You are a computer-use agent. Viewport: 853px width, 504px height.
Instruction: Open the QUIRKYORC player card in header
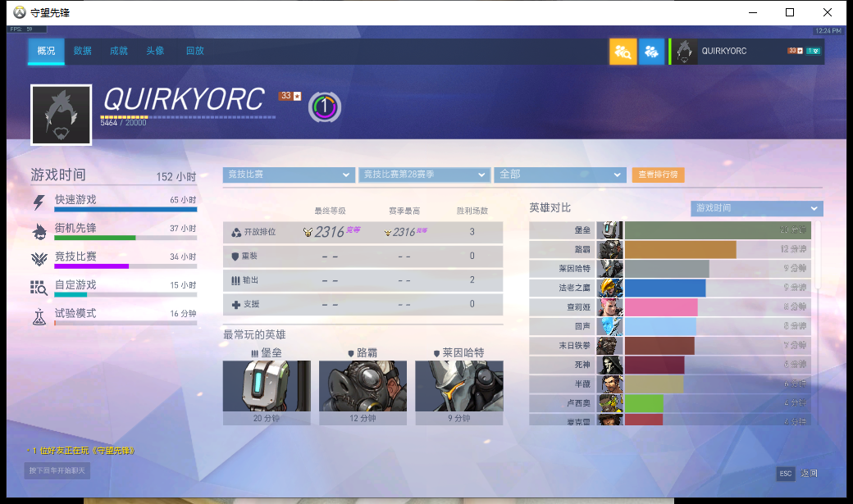[746, 52]
